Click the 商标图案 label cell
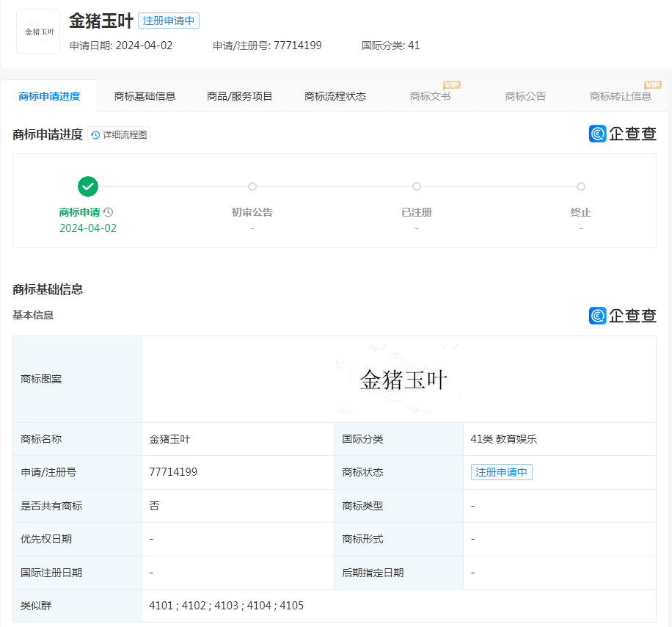Viewport: 672px width, 627px height. 77,379
